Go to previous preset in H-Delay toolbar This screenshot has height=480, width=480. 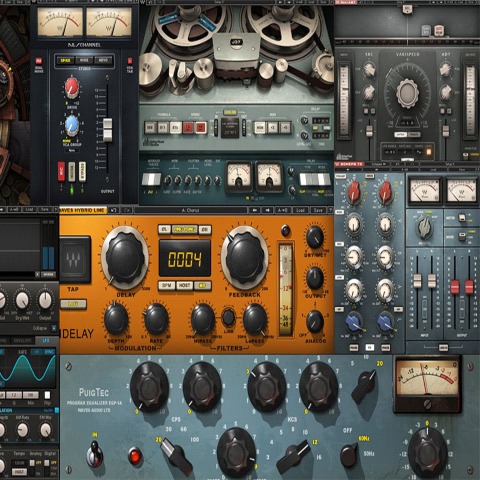255,210
